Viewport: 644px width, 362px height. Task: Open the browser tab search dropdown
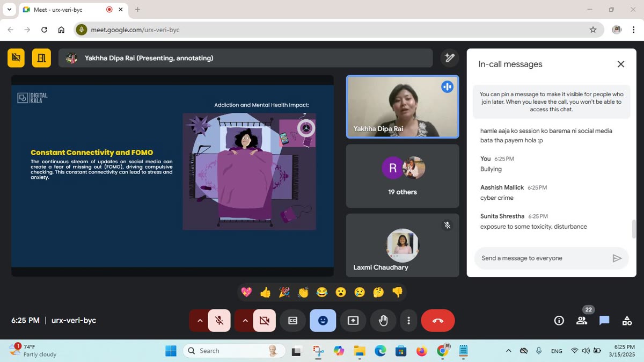tap(9, 9)
